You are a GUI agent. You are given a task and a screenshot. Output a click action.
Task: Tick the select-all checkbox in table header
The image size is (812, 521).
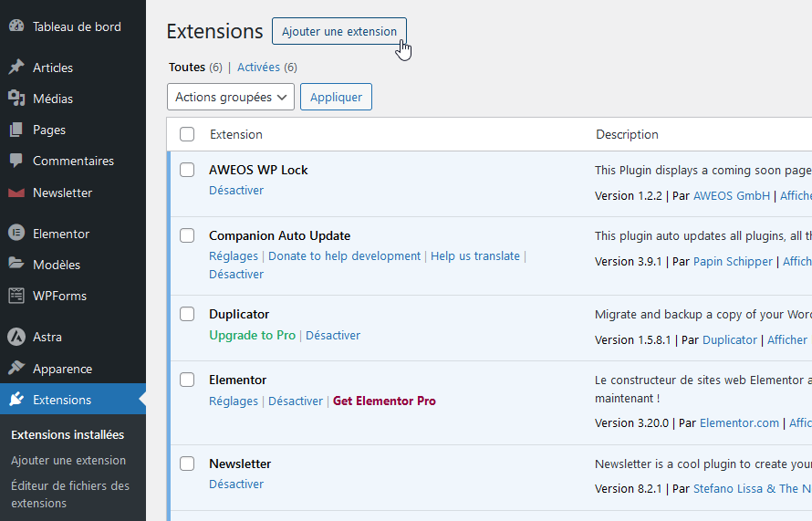(187, 134)
